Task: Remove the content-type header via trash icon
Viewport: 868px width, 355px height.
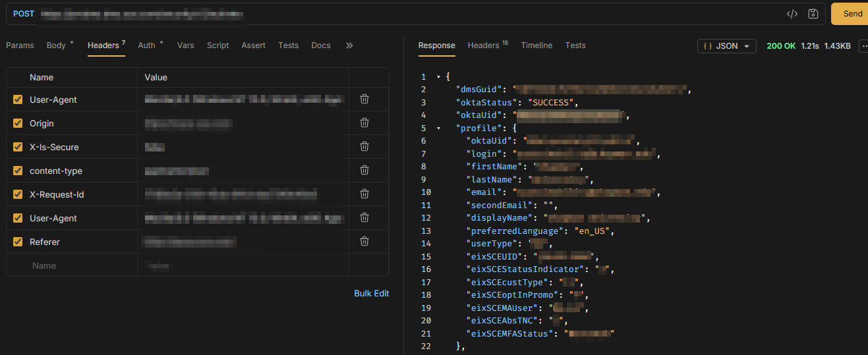Action: click(x=364, y=170)
